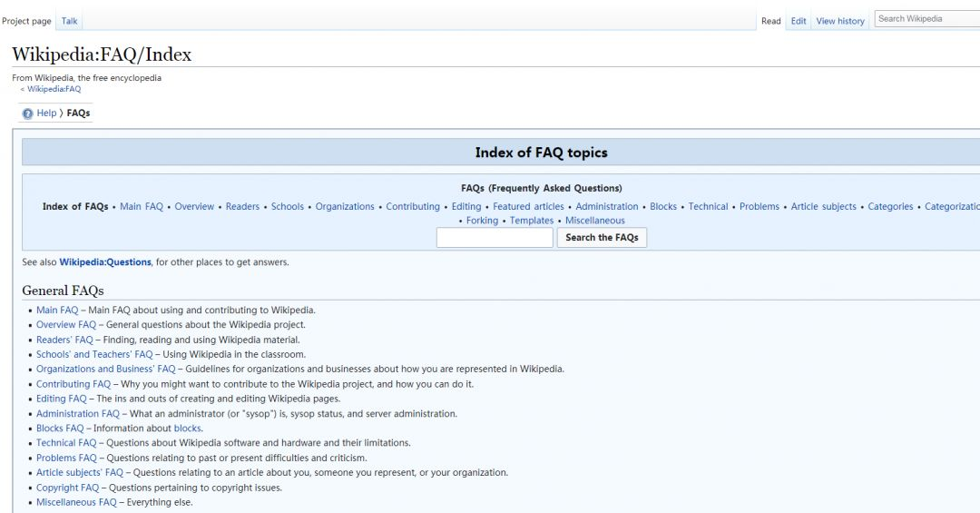Click 'FAQs (Frequently Asked Questions)' navbar title
Viewport: 980px width, 513px height.
[541, 188]
